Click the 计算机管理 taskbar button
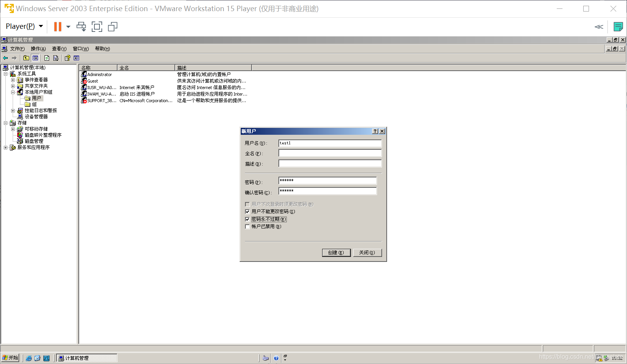 [87, 358]
